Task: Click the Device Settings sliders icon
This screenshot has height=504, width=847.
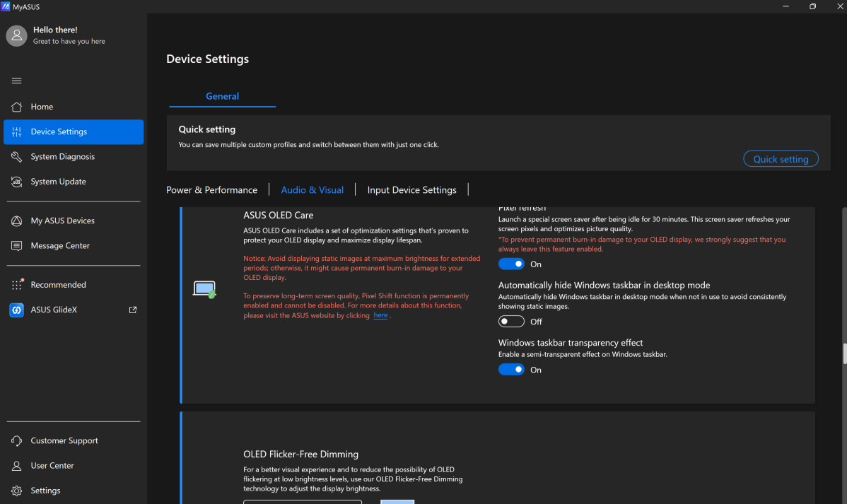Action: pos(17,131)
